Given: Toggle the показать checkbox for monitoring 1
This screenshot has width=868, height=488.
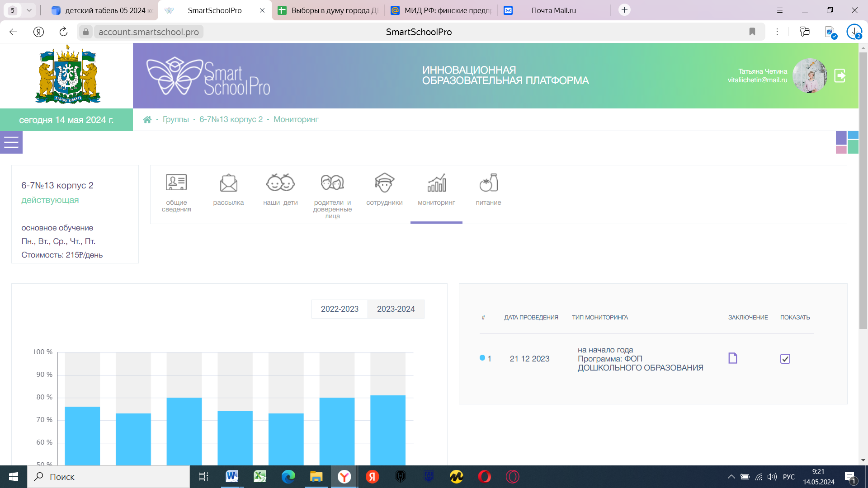Looking at the screenshot, I should [785, 359].
